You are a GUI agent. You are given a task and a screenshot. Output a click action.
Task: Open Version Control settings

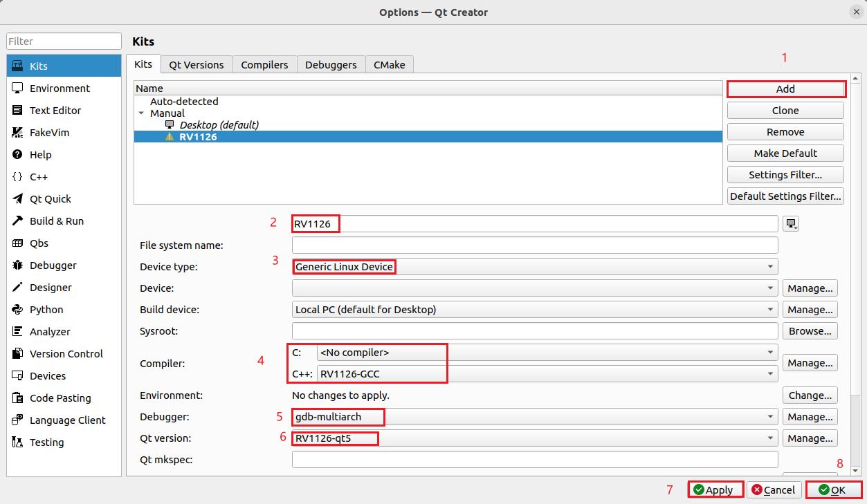coord(64,354)
